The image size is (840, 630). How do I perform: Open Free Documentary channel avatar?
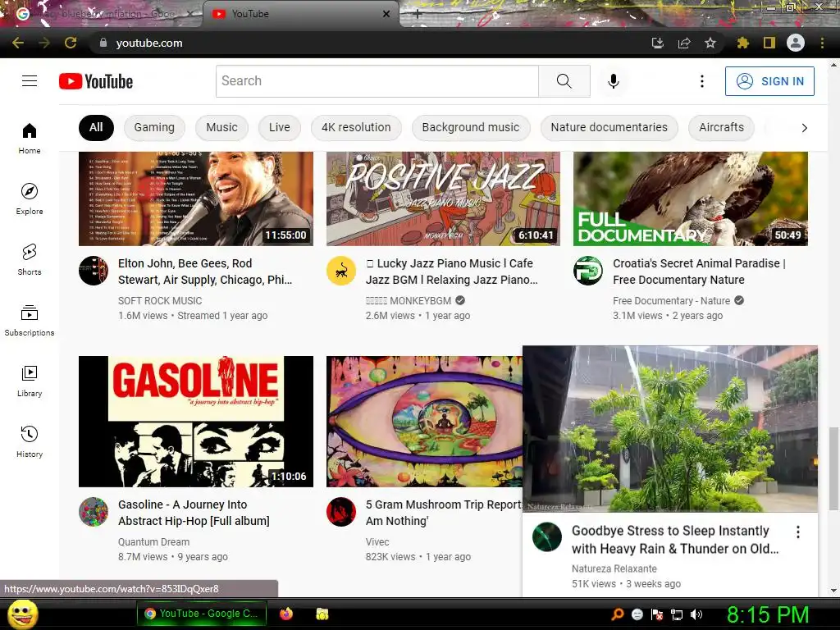588,271
